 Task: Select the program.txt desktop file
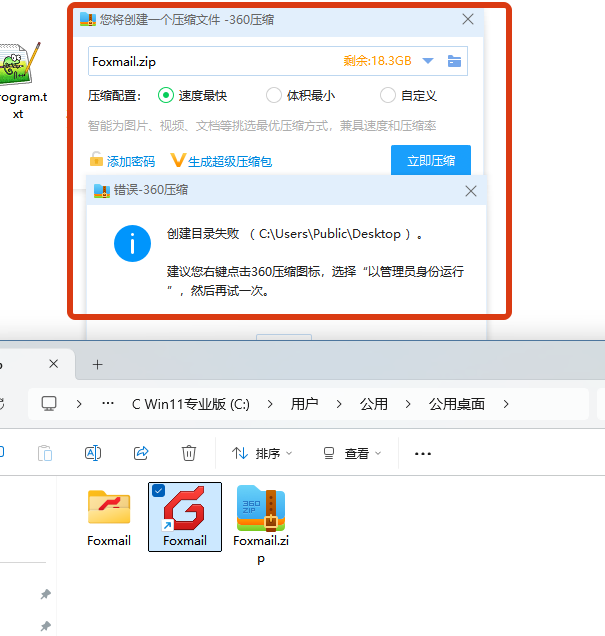coord(18,80)
